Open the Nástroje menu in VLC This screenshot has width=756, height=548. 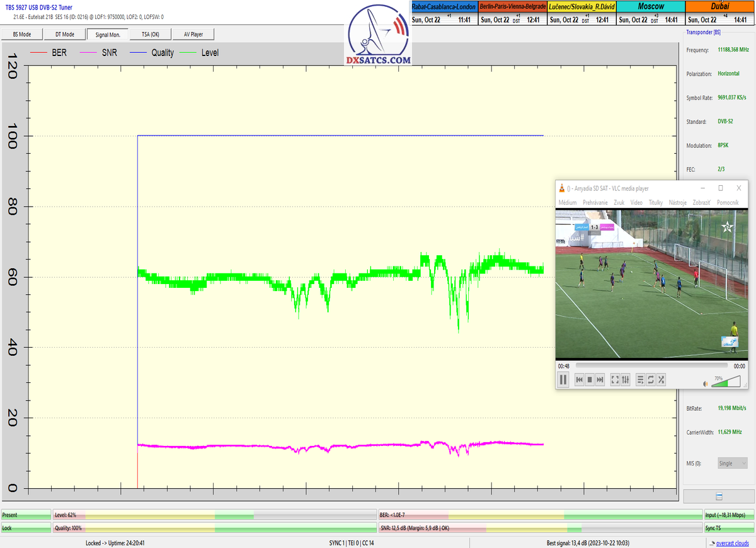click(x=677, y=202)
